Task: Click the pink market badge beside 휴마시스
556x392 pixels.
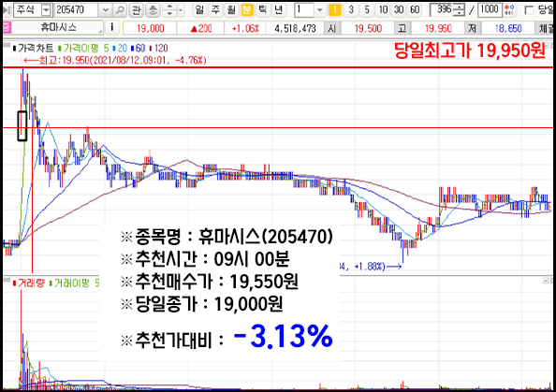Action: tap(7, 27)
